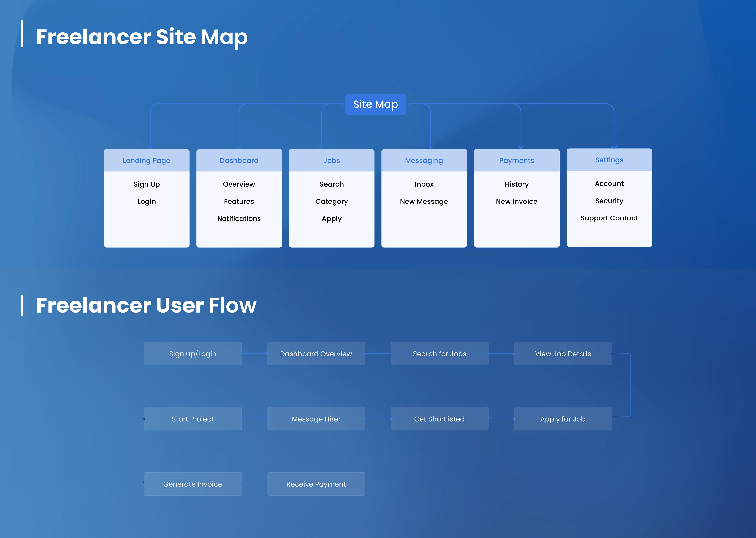
Task: Click Security in the Settings card
Action: pos(609,201)
